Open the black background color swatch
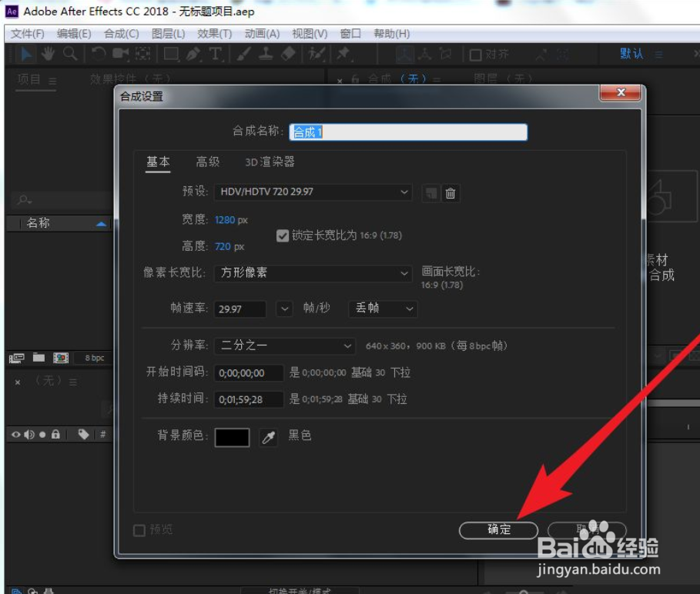Viewport: 700px width, 594px height. (232, 438)
